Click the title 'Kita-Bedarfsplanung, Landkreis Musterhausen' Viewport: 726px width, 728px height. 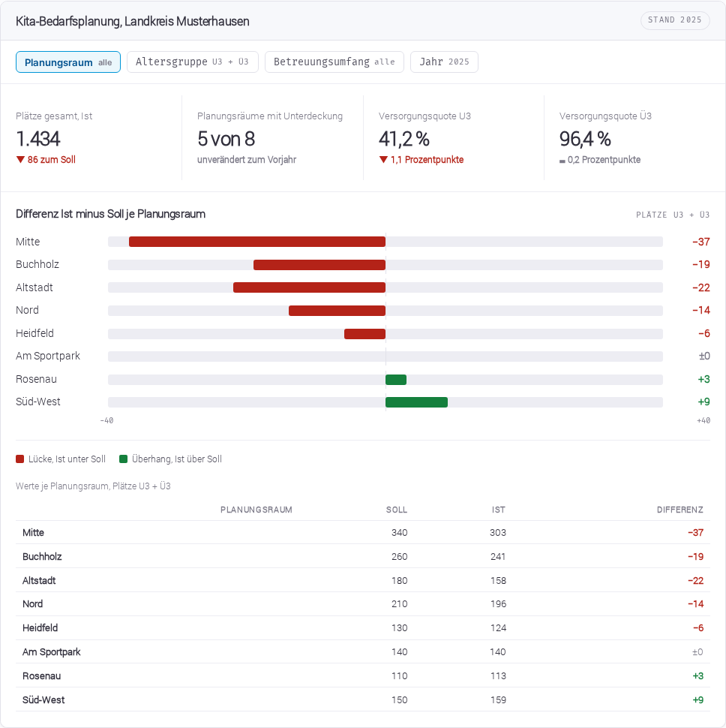click(x=133, y=21)
